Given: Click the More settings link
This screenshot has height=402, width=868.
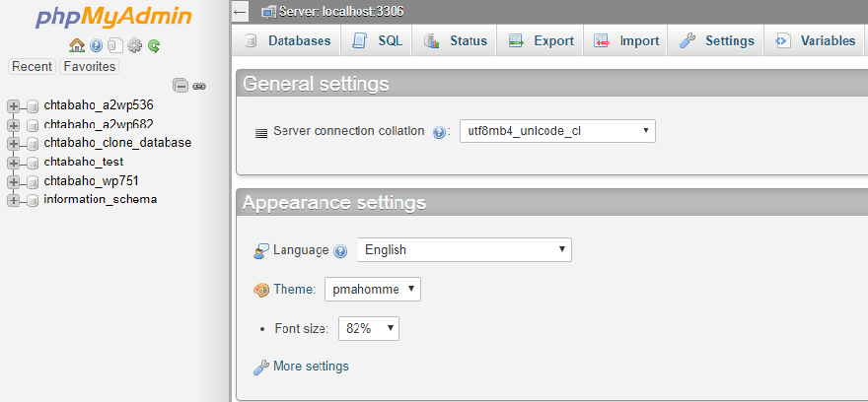Looking at the screenshot, I should 310,367.
